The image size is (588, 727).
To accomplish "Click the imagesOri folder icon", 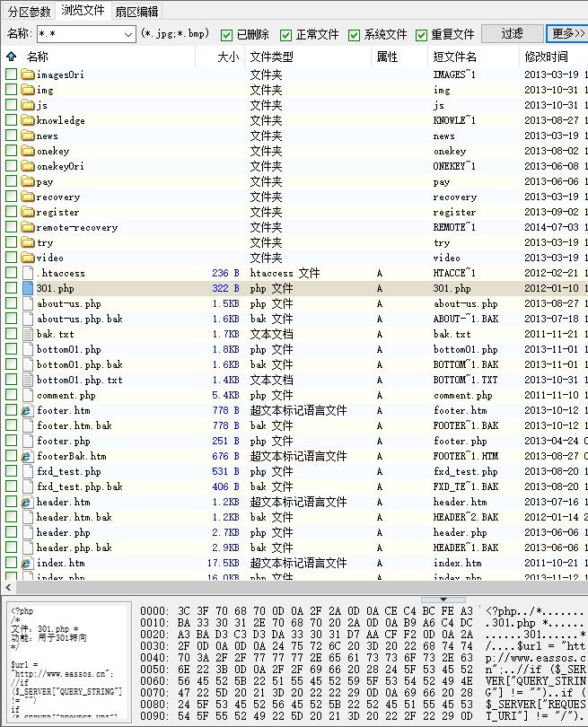I will [x=28, y=74].
